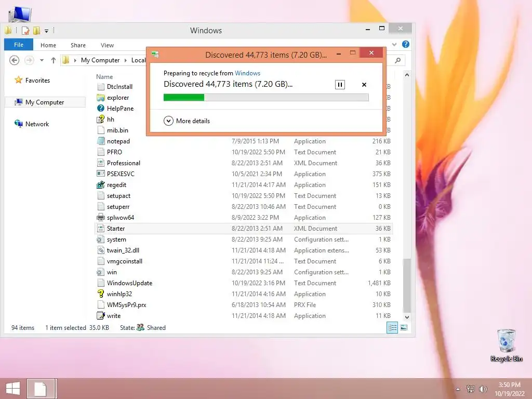The image size is (532, 399).
Task: Select the WindowsUpdate file name
Action: [129, 283]
